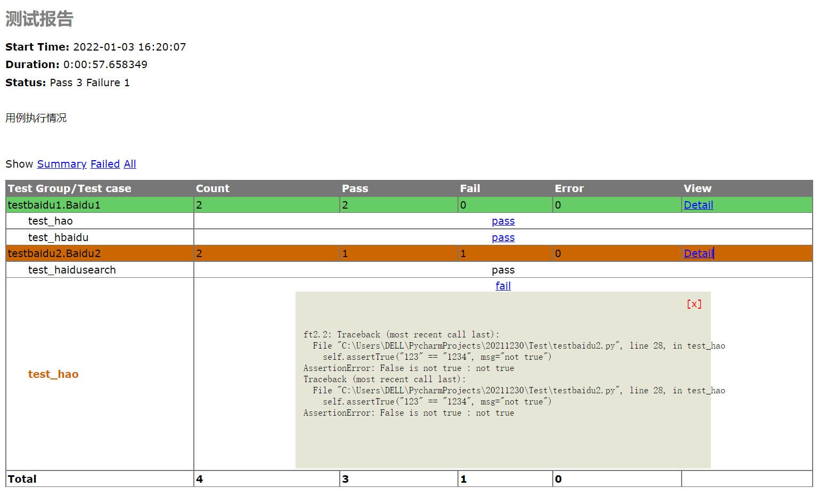The width and height of the screenshot is (827, 504).
Task: Select the testbaidu1.Baidu1 group row
Action: [x=409, y=205]
